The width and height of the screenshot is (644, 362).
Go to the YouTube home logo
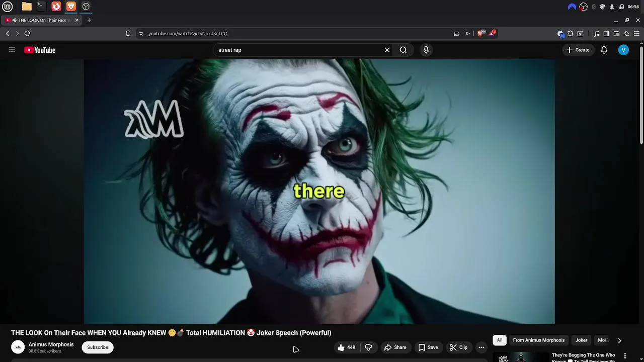pyautogui.click(x=40, y=50)
